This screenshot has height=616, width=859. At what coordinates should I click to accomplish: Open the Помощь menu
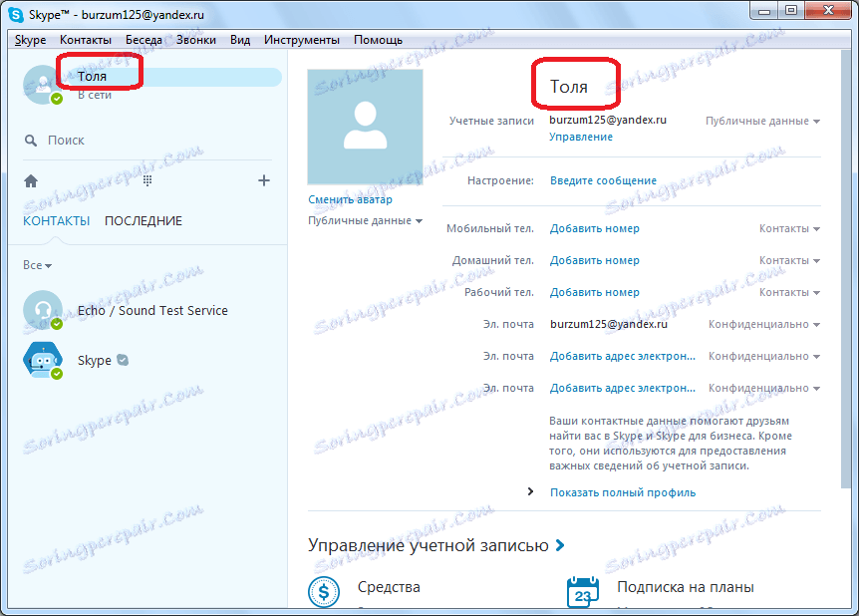tap(378, 40)
